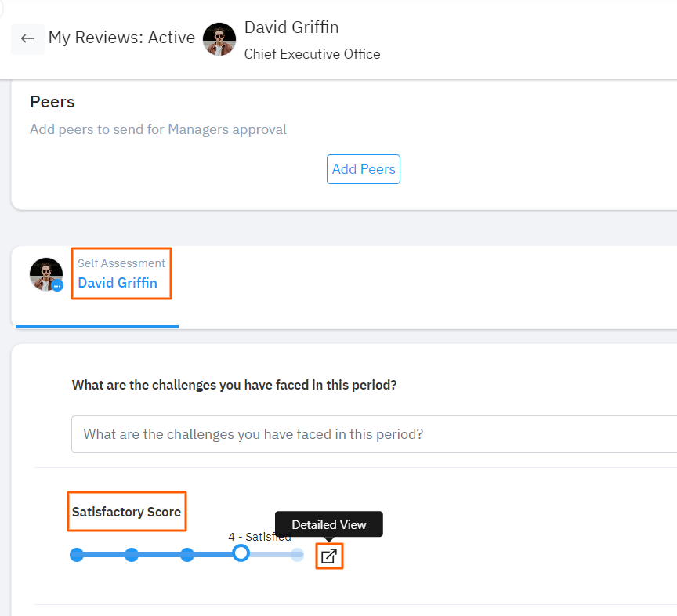Click the My Reviews: Active heading

click(121, 37)
